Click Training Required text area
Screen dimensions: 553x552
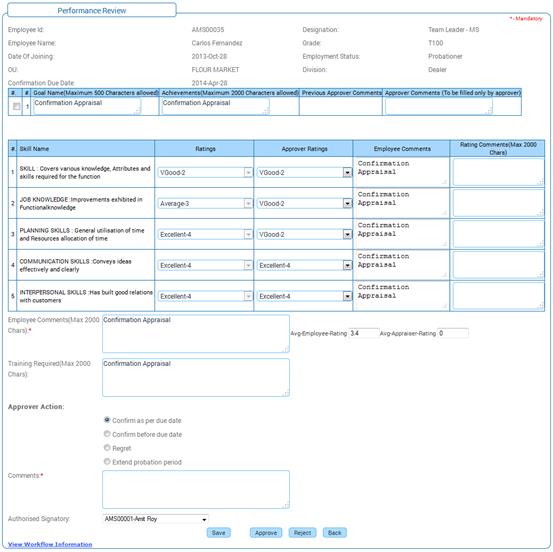tap(196, 377)
